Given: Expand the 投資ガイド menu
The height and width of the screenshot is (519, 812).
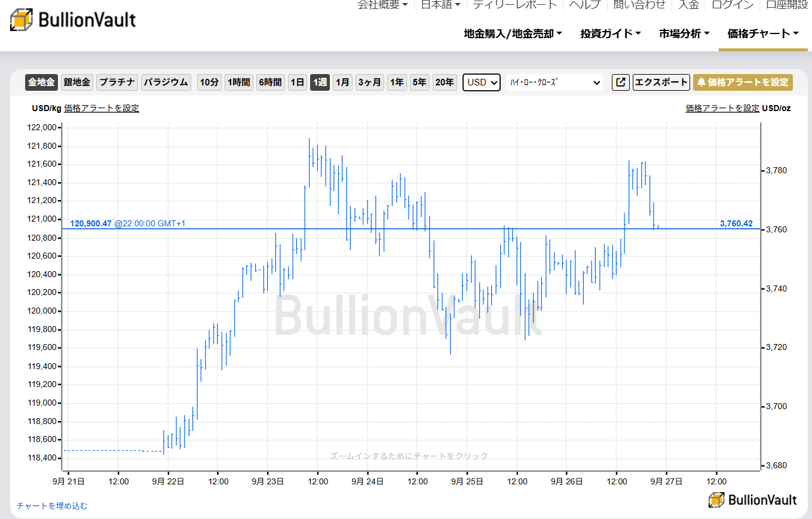Looking at the screenshot, I should click(x=611, y=33).
